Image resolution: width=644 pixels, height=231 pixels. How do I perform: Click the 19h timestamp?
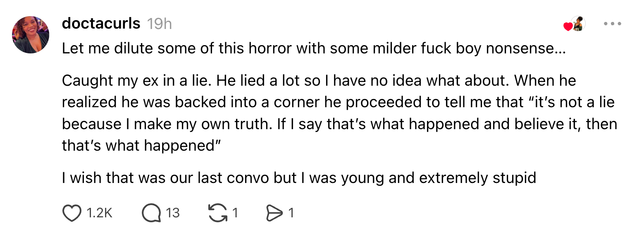(x=159, y=24)
